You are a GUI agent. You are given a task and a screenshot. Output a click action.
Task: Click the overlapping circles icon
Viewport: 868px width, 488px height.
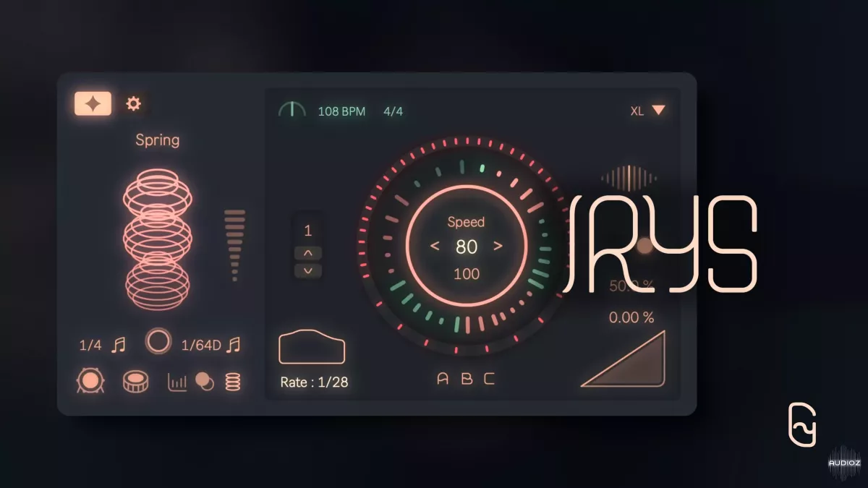(x=205, y=381)
